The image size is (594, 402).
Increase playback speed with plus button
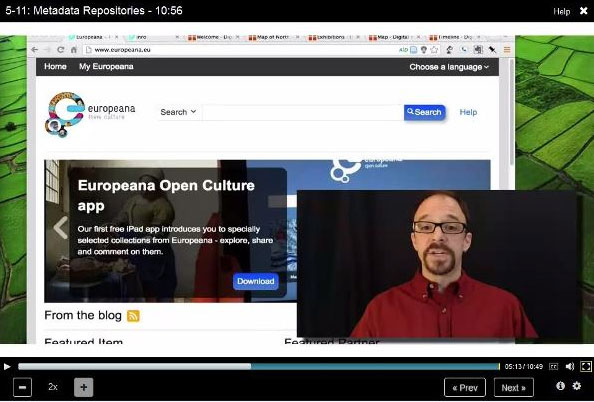[x=83, y=387]
